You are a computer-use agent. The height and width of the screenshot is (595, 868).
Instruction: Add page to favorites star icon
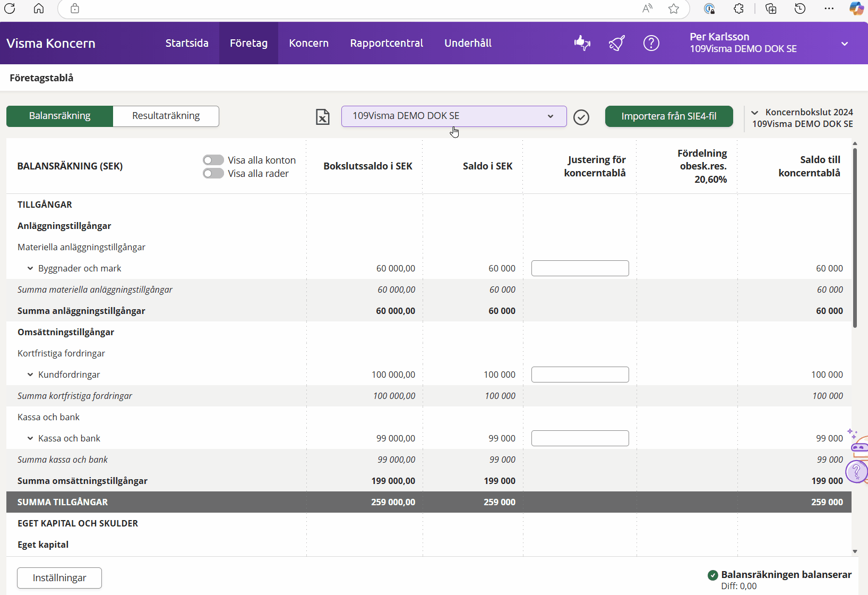(674, 8)
